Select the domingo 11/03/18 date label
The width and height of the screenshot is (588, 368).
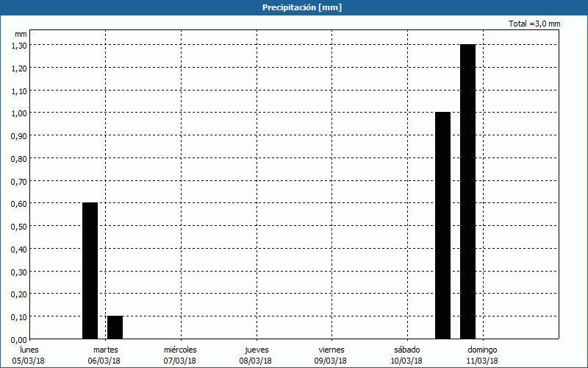(482, 355)
